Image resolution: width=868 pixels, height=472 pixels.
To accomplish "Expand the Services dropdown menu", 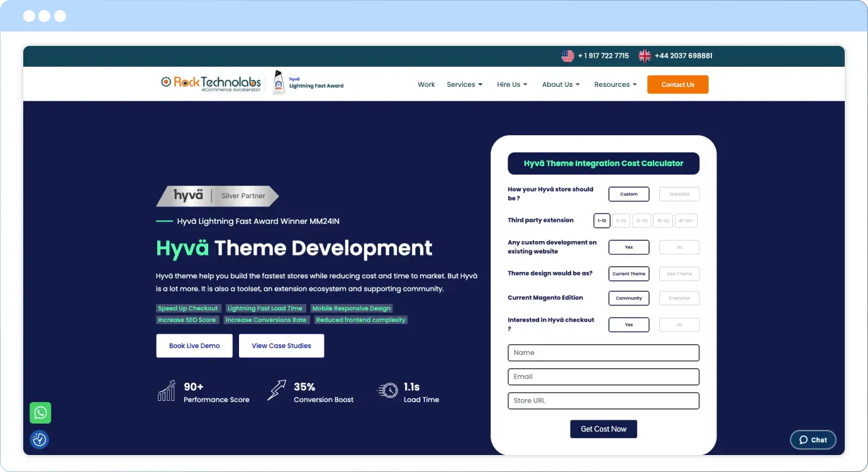I will pyautogui.click(x=464, y=84).
